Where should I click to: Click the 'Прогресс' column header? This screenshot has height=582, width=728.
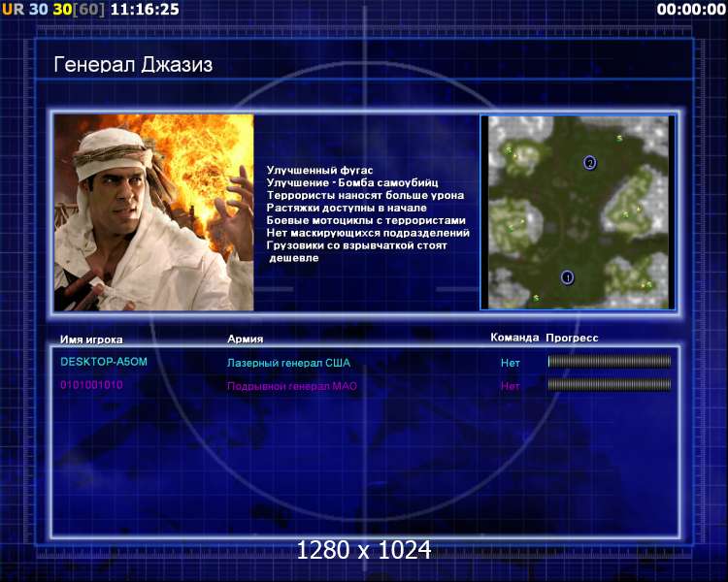click(572, 338)
